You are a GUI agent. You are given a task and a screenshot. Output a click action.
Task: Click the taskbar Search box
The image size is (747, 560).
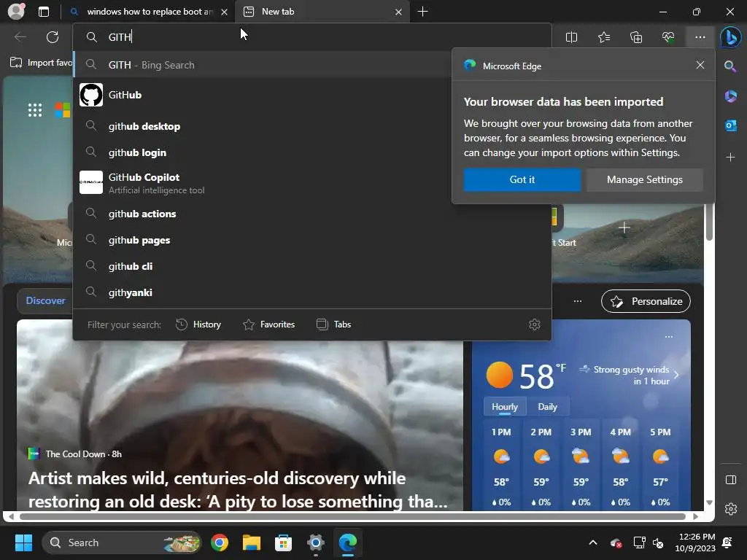point(122,542)
